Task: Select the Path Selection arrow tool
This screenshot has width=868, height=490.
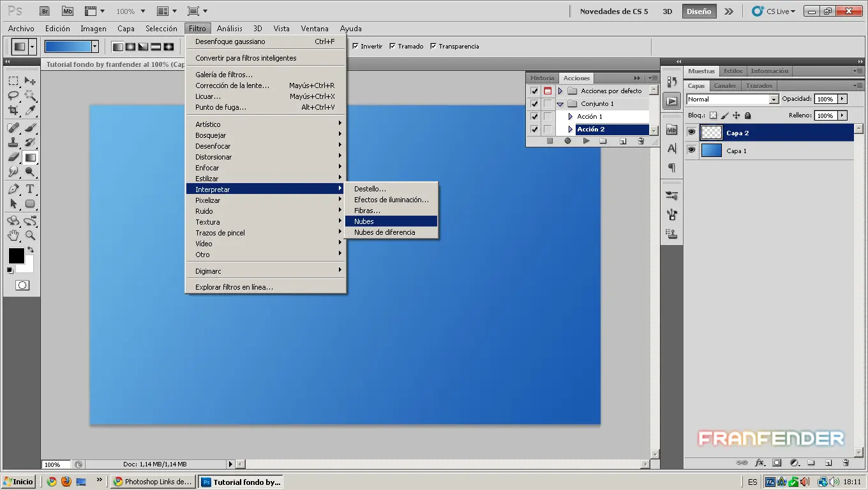Action: [13, 204]
